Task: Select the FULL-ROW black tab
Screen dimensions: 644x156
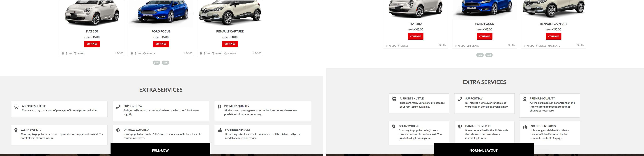Action: pos(161,150)
